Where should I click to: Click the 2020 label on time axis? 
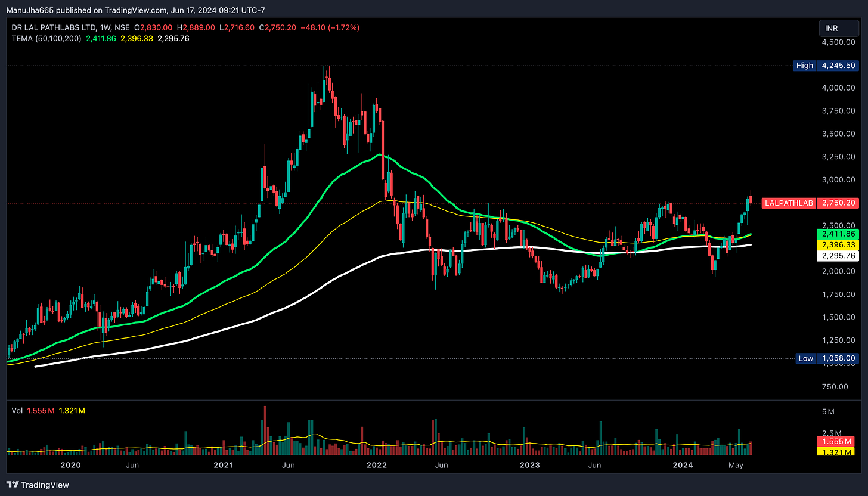[x=70, y=465]
